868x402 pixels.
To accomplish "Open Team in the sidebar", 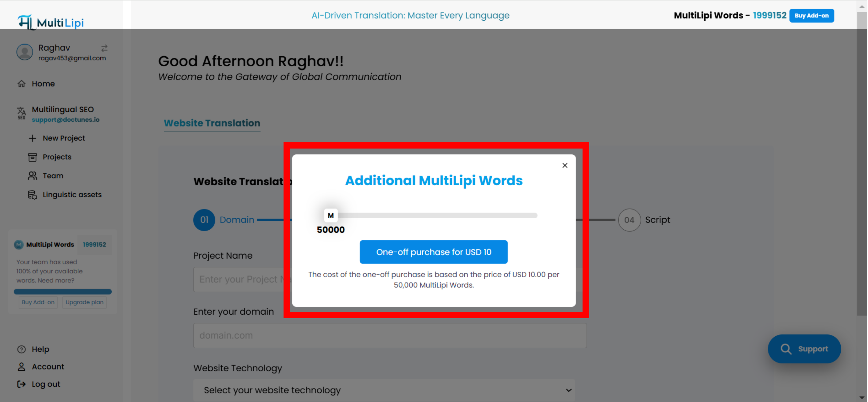I will point(53,176).
